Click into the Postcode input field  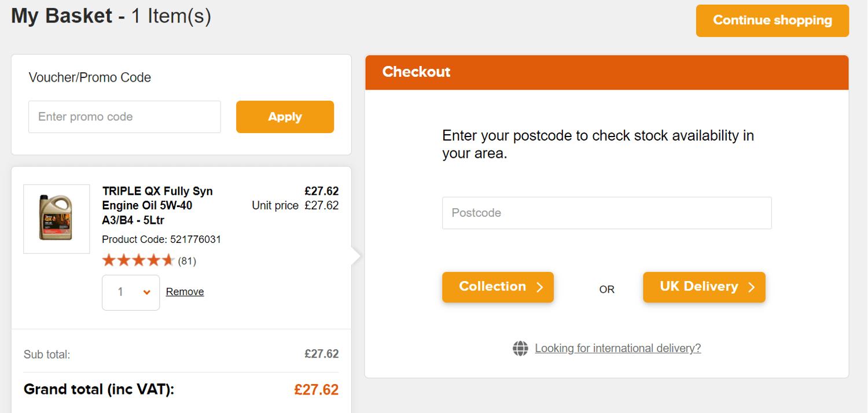[606, 213]
